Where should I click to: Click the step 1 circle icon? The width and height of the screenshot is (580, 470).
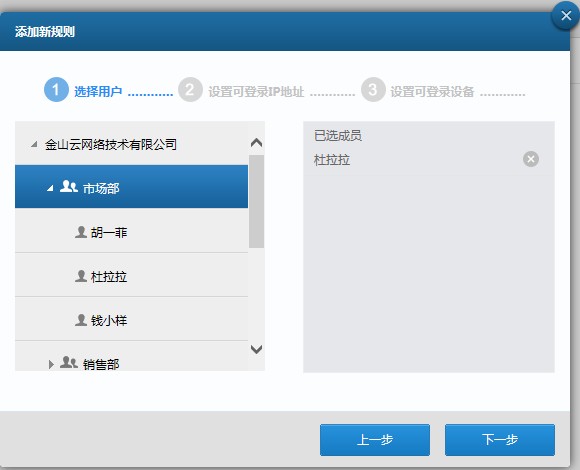coord(56,89)
